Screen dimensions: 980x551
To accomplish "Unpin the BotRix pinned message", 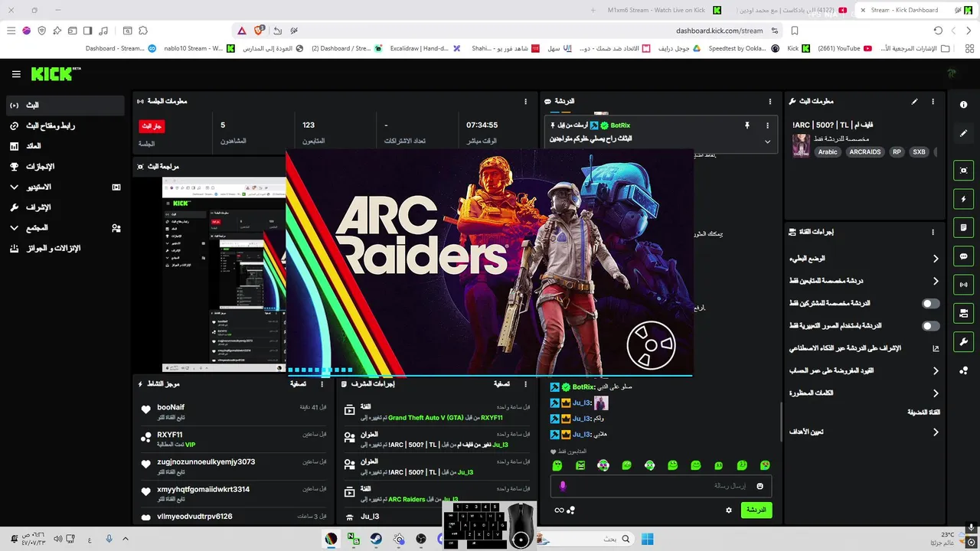I will pyautogui.click(x=747, y=125).
